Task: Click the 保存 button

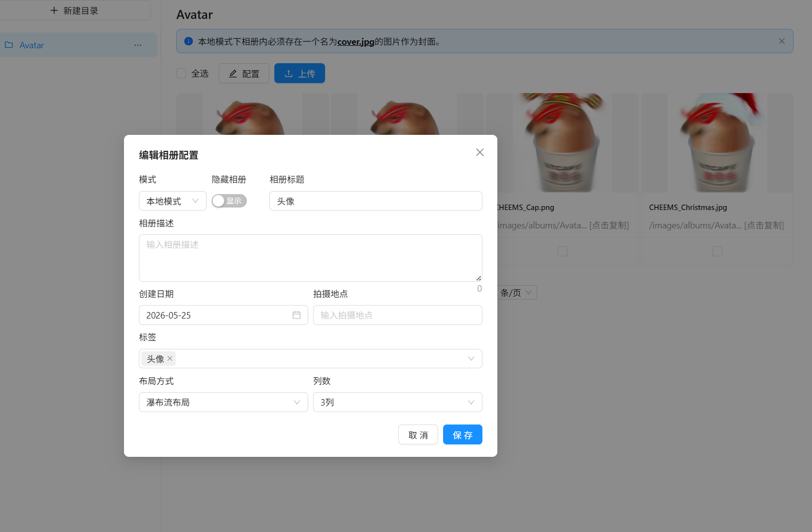Action: (x=463, y=434)
